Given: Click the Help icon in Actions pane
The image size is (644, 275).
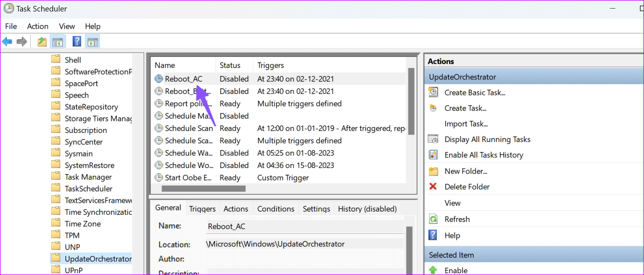Looking at the screenshot, I should (x=433, y=235).
